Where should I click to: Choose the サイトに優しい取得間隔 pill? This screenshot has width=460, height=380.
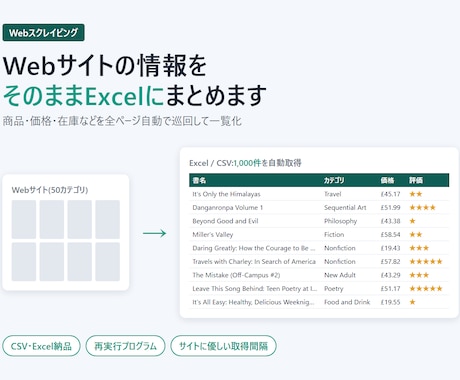pos(223,346)
